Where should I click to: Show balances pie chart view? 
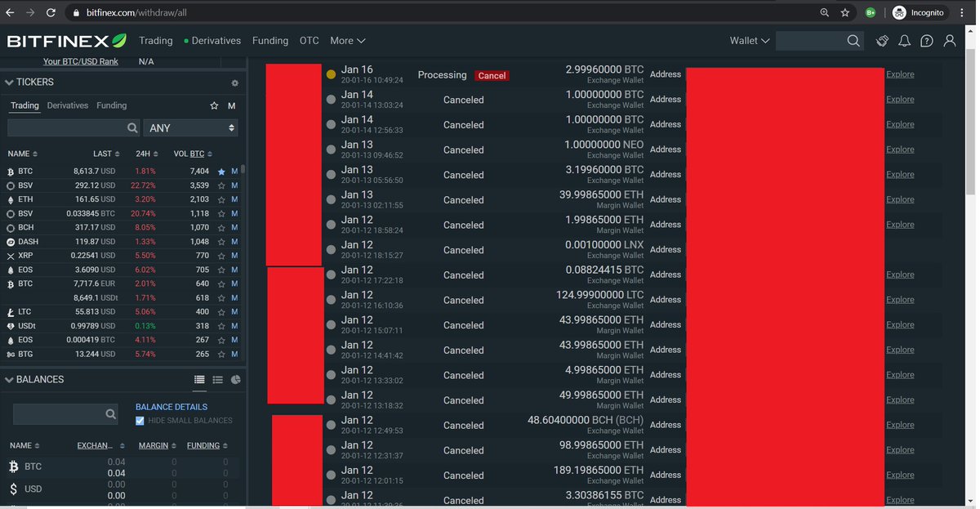236,380
